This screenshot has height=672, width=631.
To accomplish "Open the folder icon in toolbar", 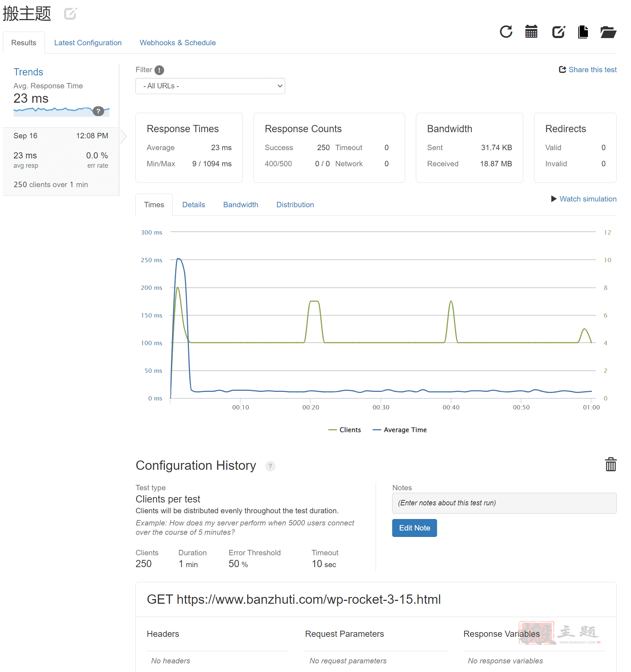I will (608, 32).
